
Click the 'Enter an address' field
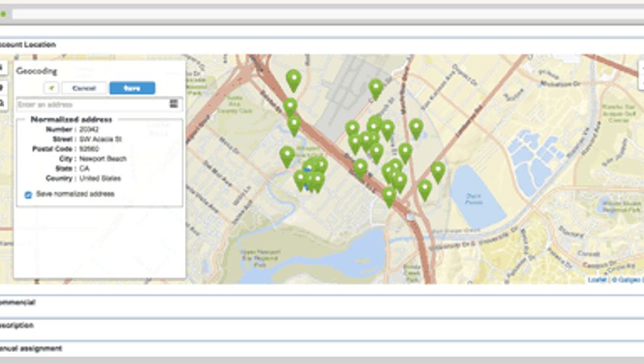(x=92, y=105)
